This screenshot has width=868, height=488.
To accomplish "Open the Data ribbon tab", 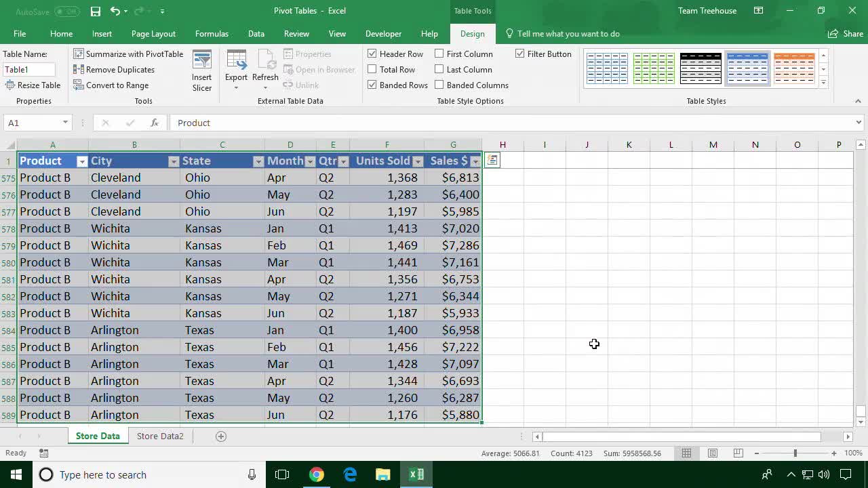I will (256, 34).
